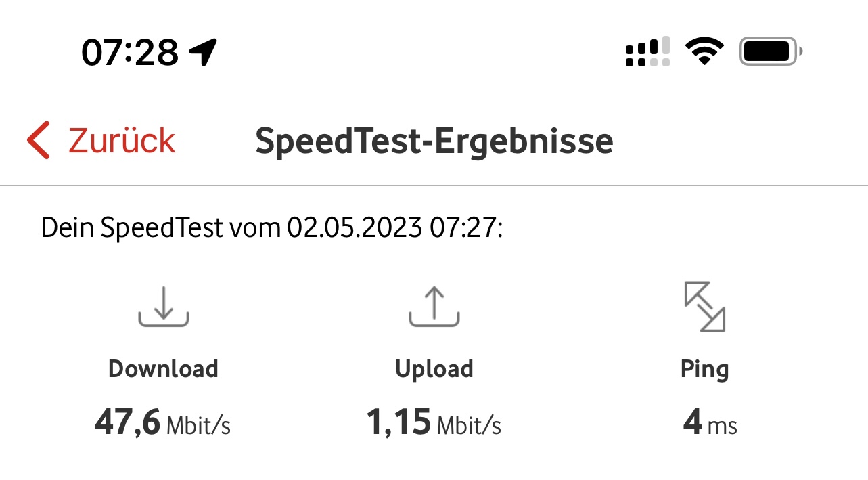
Task: Tap the 4 ping result number
Action: [x=692, y=422]
